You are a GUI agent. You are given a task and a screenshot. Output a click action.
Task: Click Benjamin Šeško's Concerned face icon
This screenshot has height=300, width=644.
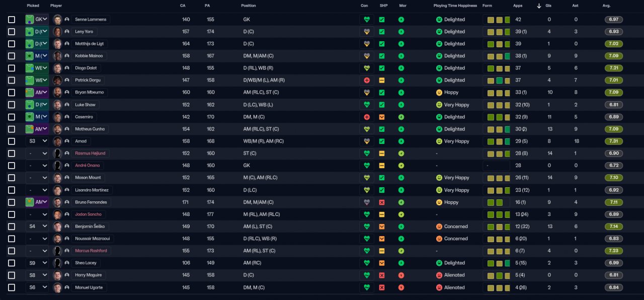[x=439, y=227]
